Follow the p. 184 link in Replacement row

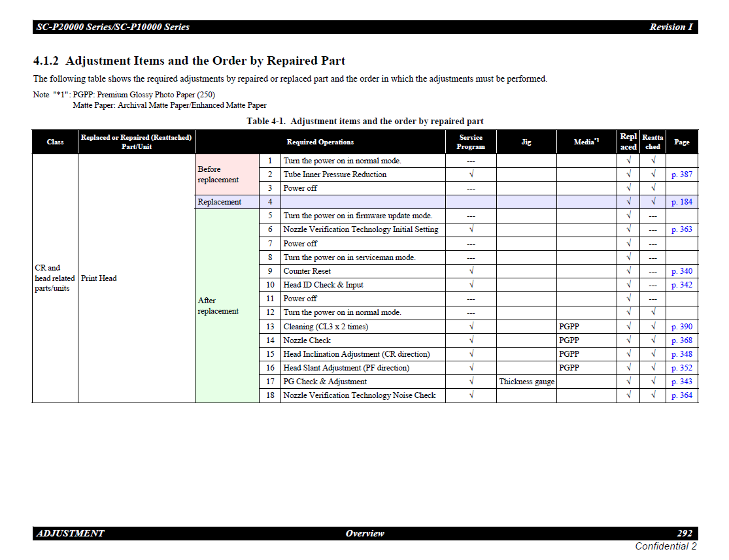[681, 202]
